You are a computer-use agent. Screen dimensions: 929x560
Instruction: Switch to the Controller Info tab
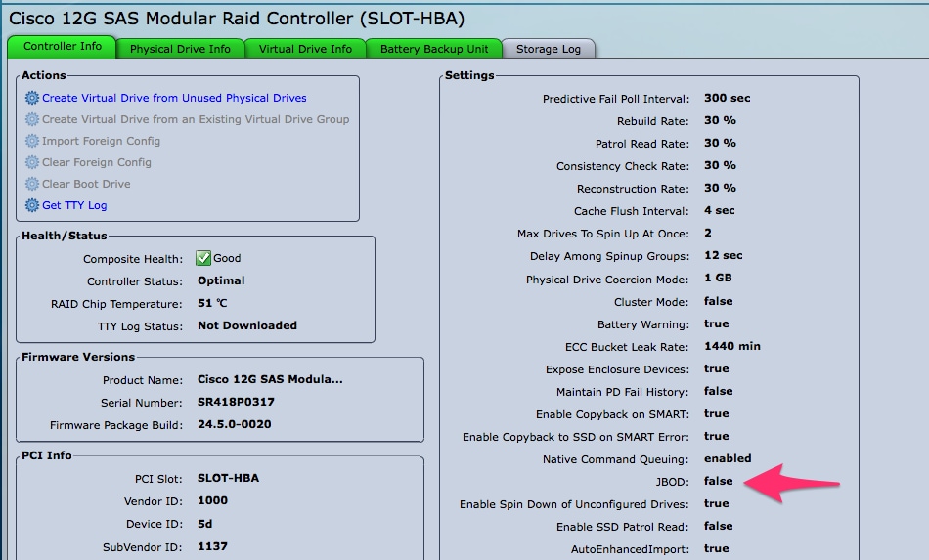62,46
